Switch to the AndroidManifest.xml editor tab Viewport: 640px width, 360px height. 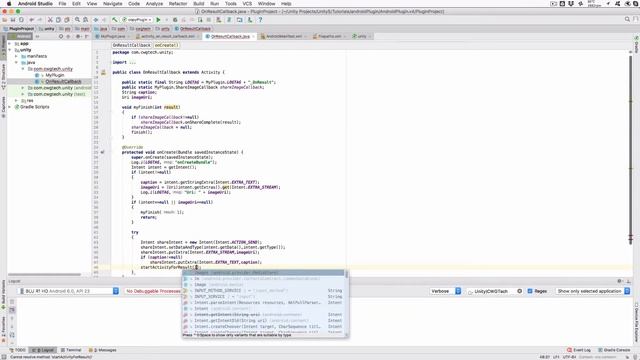pyautogui.click(x=284, y=36)
